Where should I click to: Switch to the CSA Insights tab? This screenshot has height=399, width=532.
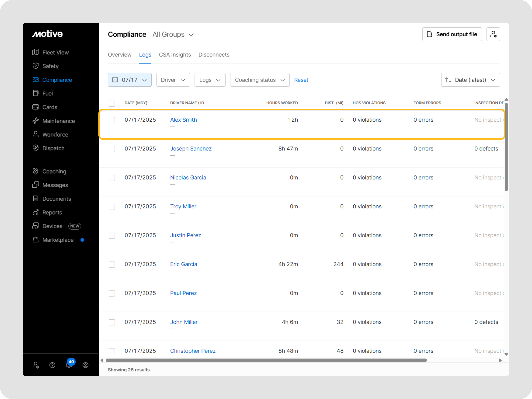[x=175, y=55]
